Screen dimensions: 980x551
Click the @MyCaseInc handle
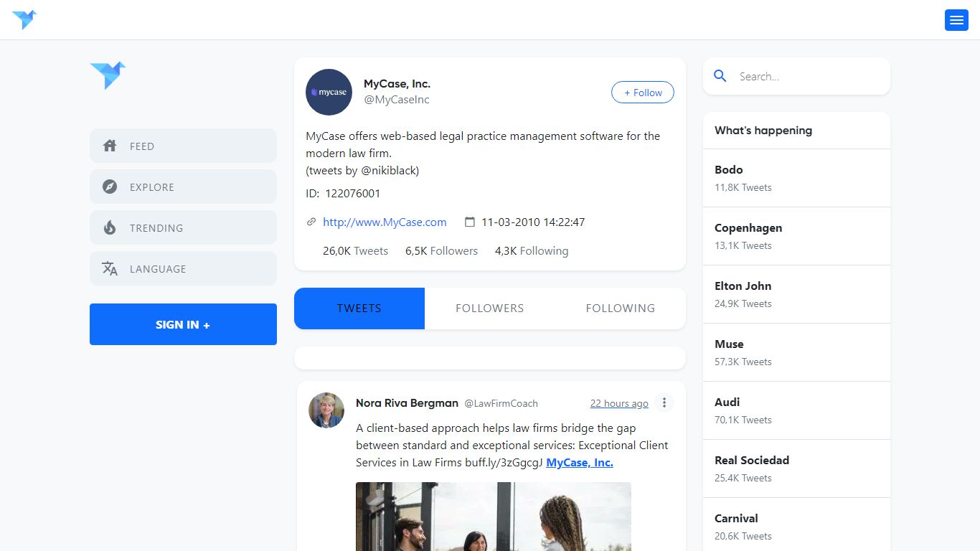coord(397,100)
